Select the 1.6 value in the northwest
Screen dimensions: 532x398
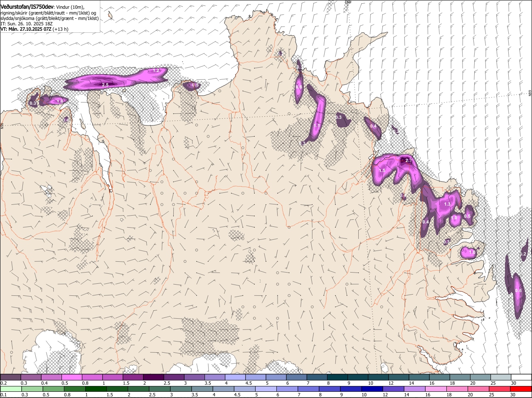point(59,101)
